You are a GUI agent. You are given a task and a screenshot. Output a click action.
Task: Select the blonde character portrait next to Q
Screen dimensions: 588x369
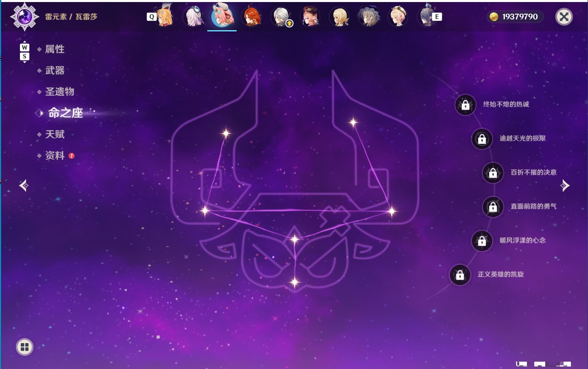[x=165, y=16]
